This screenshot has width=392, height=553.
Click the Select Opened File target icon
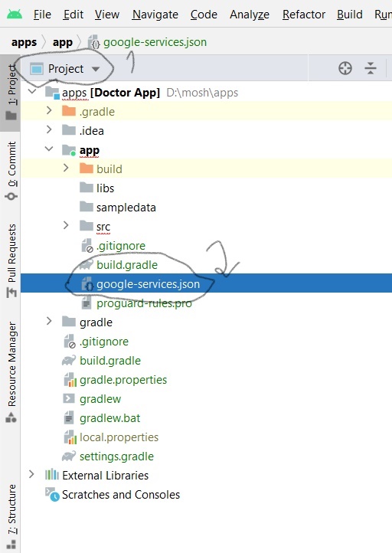345,68
